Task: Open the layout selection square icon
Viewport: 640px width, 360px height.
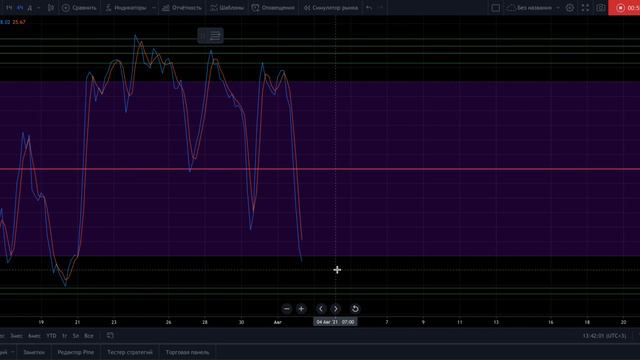Action: point(496,8)
